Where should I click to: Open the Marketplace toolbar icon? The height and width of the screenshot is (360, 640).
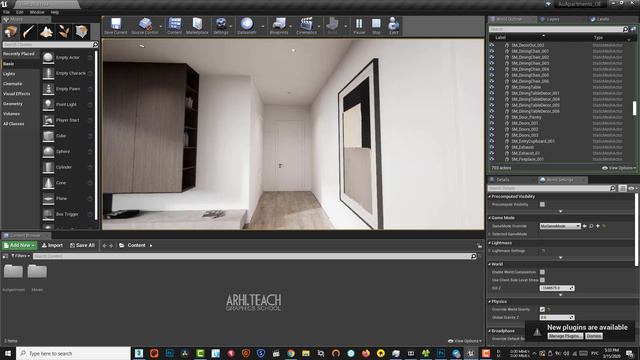tap(197, 26)
